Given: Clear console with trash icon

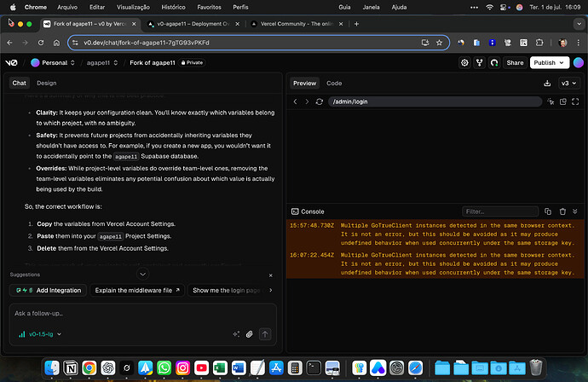Looking at the screenshot, I should [x=562, y=211].
